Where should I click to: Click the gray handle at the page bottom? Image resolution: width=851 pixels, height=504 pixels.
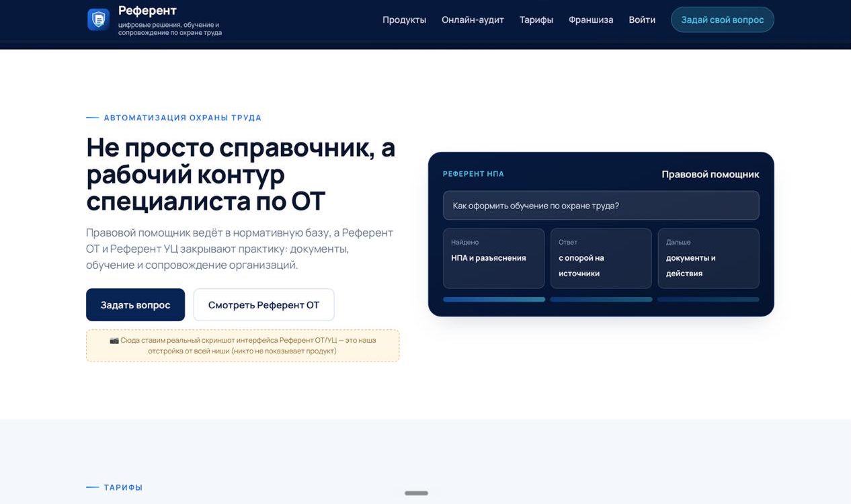[x=416, y=493]
